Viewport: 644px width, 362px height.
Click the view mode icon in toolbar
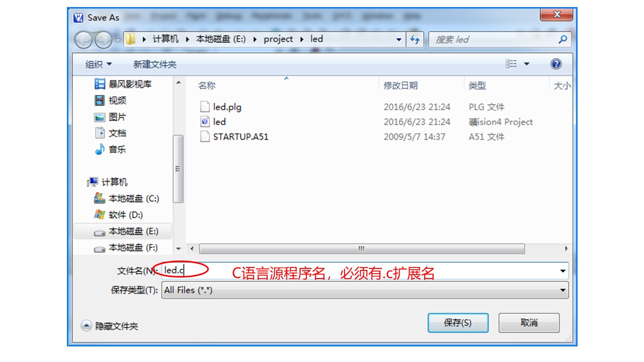click(511, 64)
